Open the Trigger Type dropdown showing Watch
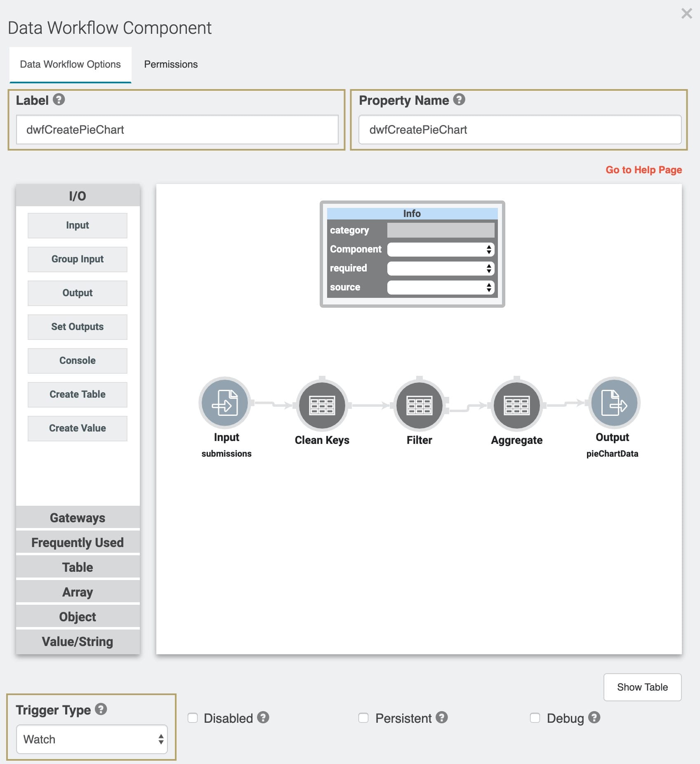The image size is (700, 764). pyautogui.click(x=92, y=739)
